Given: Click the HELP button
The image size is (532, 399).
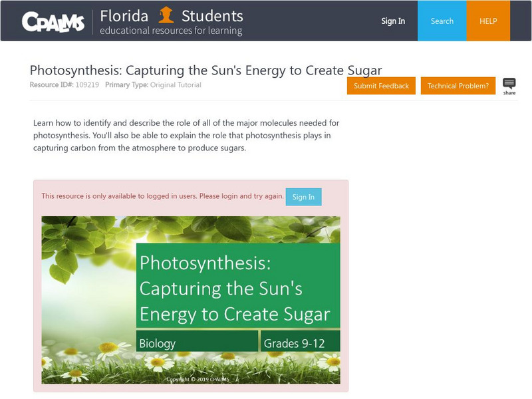Looking at the screenshot, I should [489, 21].
